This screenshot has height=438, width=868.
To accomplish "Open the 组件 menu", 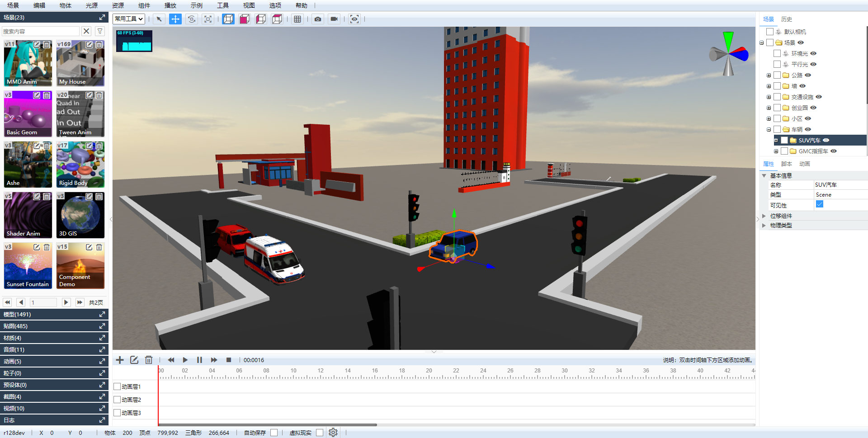I will (x=144, y=5).
